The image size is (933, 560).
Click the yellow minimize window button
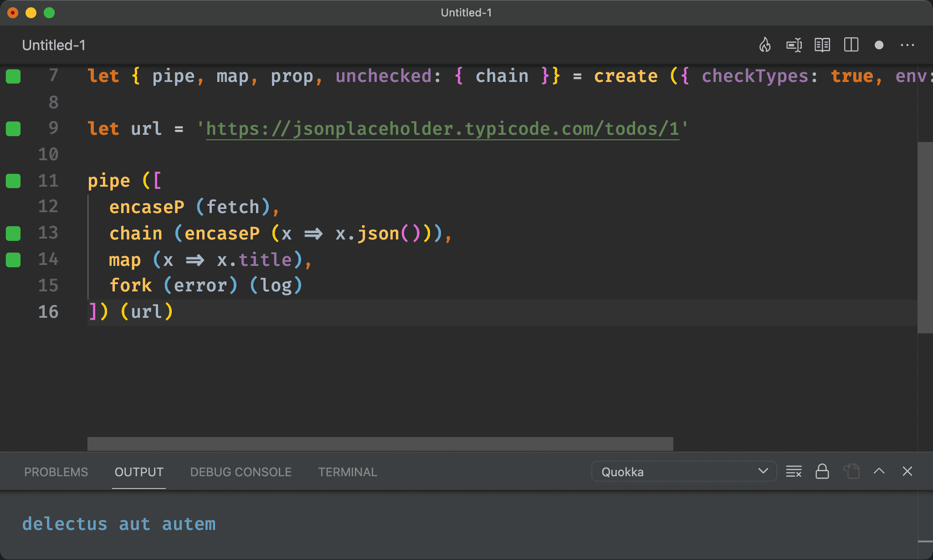(31, 13)
